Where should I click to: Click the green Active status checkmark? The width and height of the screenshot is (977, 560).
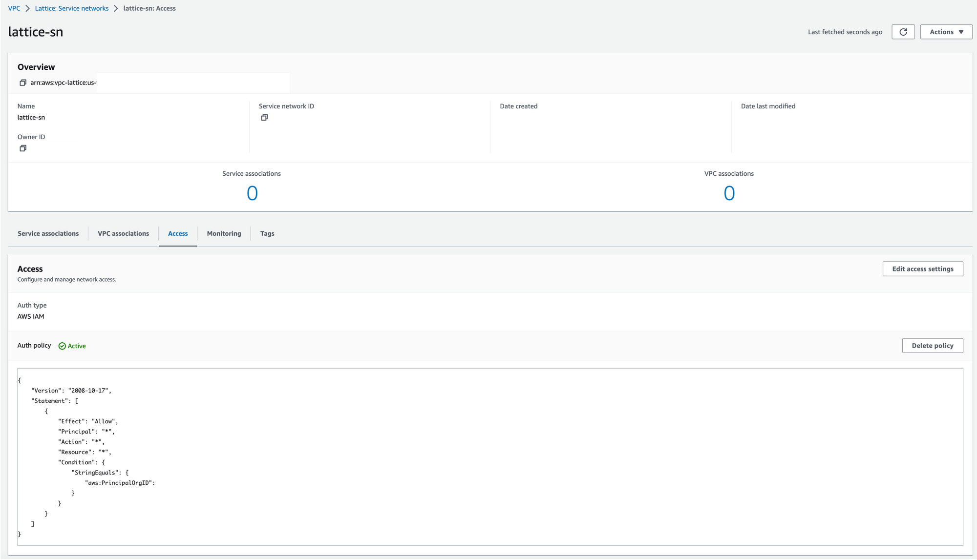[x=62, y=346]
